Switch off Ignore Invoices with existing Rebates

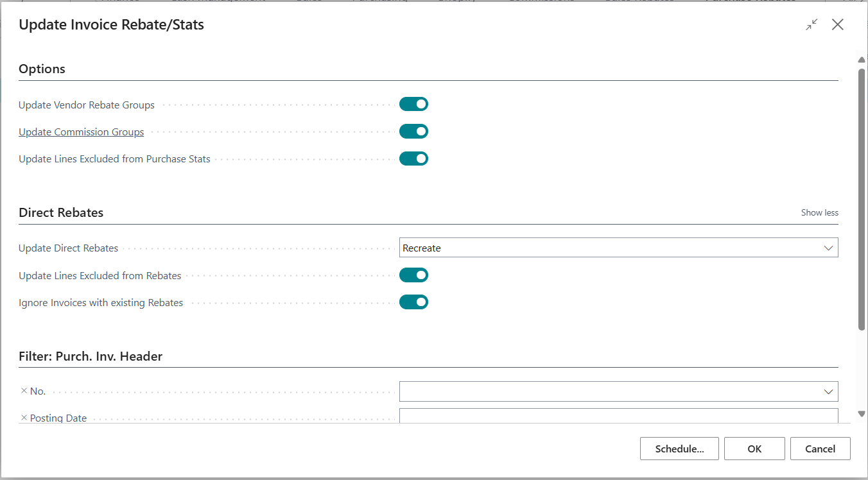pyautogui.click(x=413, y=302)
